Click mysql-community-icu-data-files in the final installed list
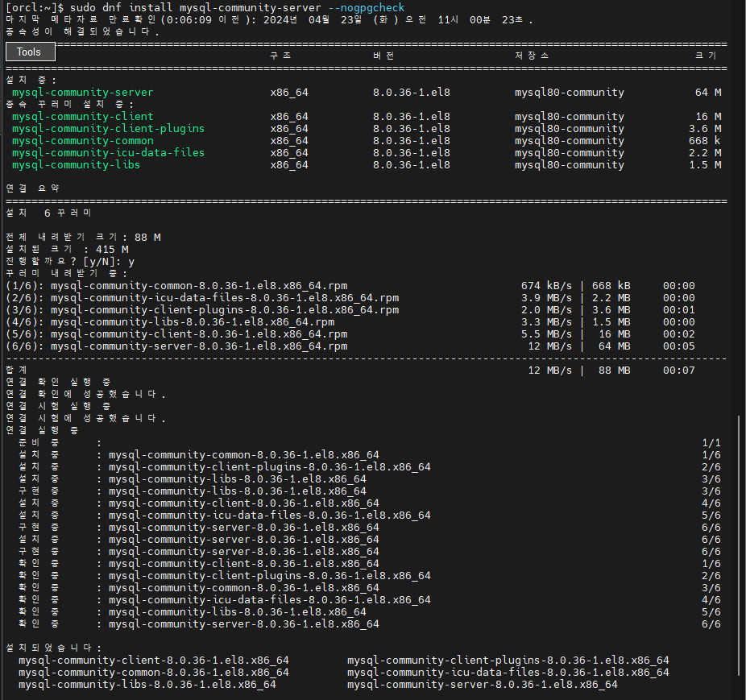 click(508, 673)
